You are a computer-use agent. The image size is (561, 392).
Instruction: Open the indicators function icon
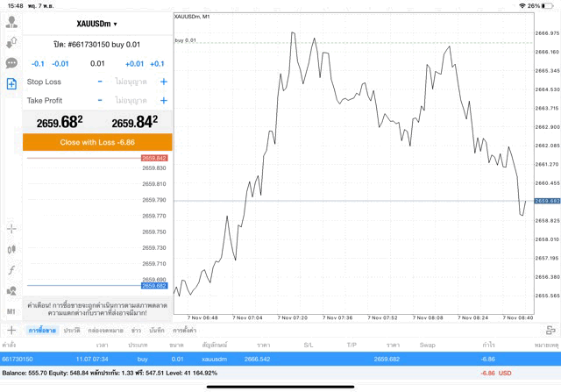click(11, 270)
